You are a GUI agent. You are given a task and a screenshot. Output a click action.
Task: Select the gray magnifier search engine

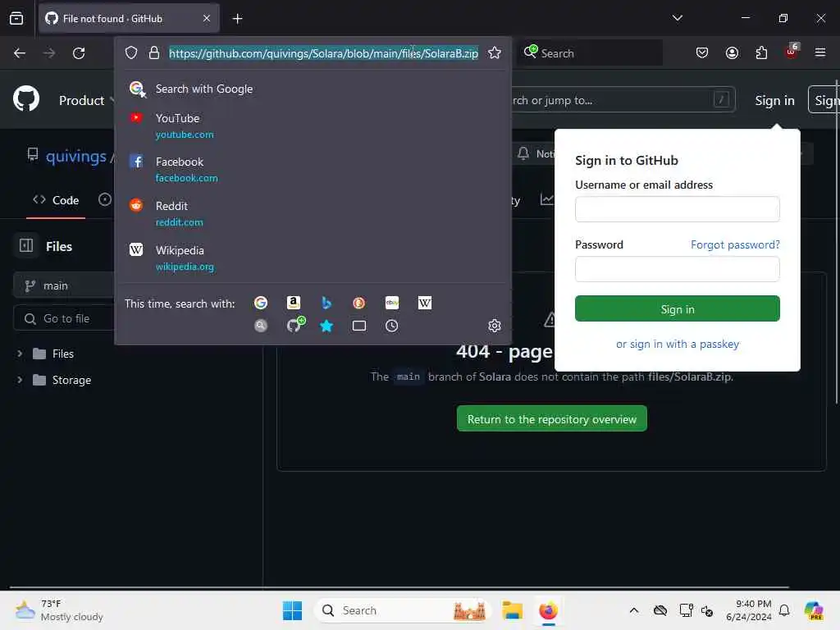coord(261,326)
